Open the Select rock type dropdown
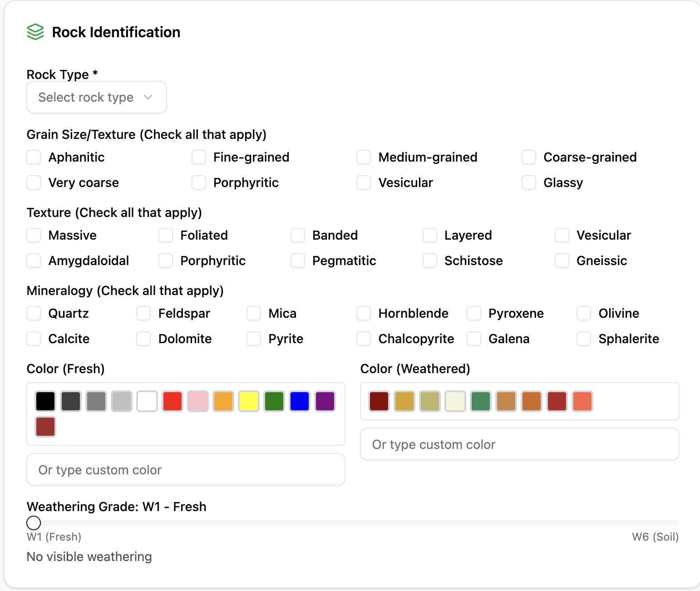700x591 pixels. point(97,97)
